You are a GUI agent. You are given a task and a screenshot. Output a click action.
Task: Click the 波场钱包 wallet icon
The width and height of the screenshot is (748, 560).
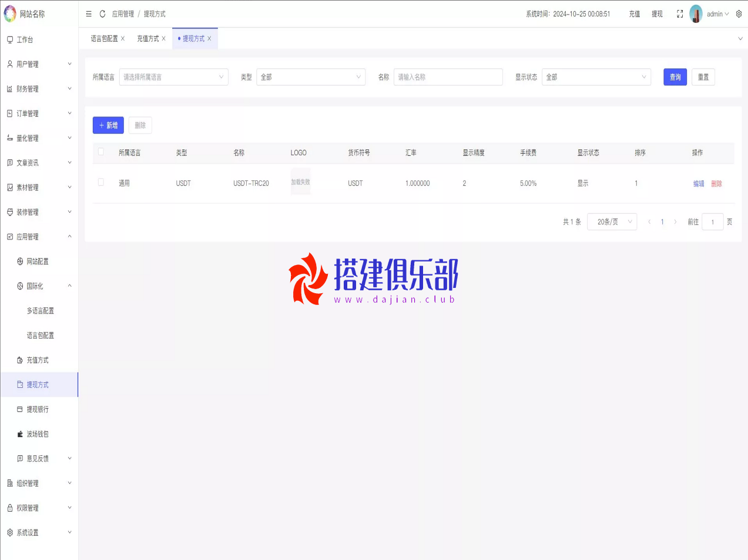20,434
